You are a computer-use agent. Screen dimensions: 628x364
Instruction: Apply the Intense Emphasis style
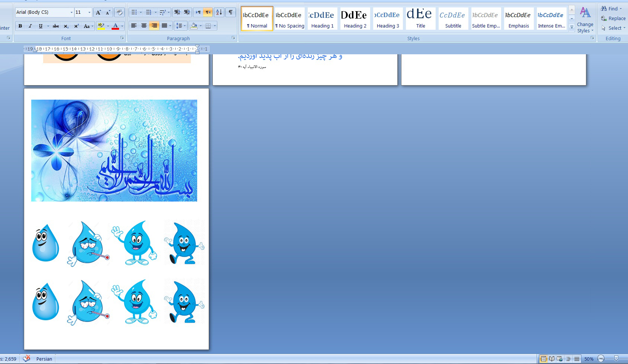(x=551, y=19)
